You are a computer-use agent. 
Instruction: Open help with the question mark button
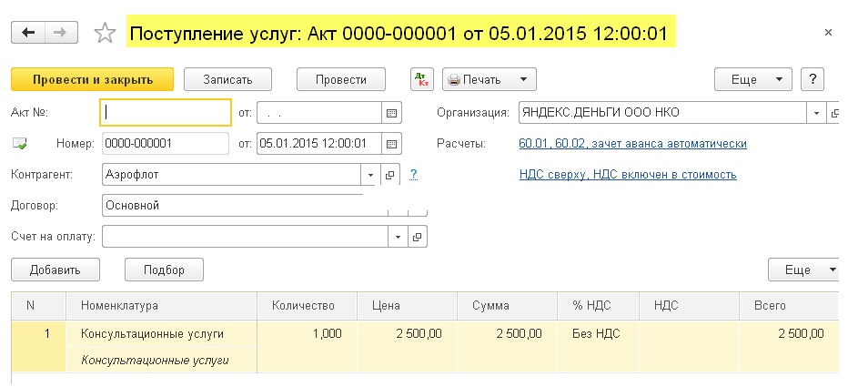812,79
